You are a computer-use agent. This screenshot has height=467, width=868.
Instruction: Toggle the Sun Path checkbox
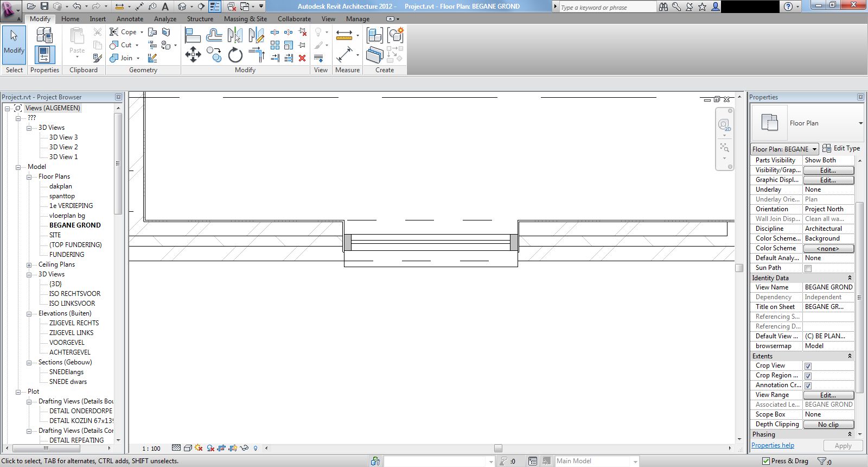[x=808, y=268]
